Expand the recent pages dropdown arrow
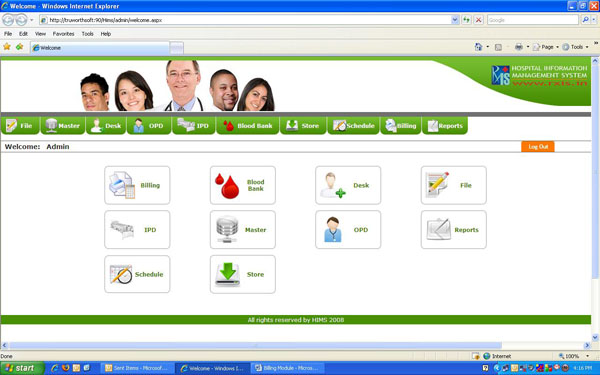 32,20
